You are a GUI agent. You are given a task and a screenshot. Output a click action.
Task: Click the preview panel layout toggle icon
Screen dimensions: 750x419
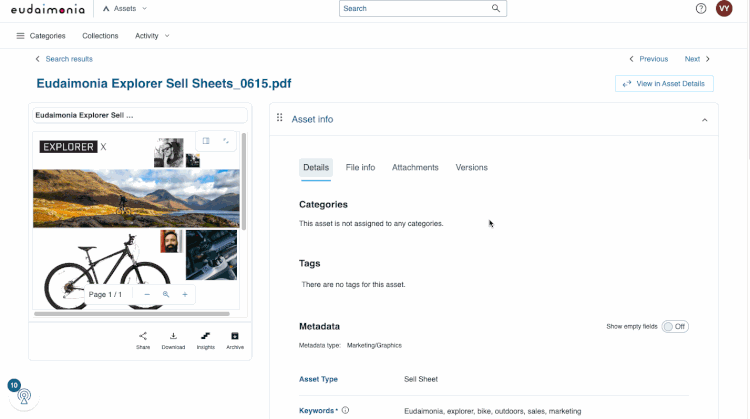pos(206,141)
